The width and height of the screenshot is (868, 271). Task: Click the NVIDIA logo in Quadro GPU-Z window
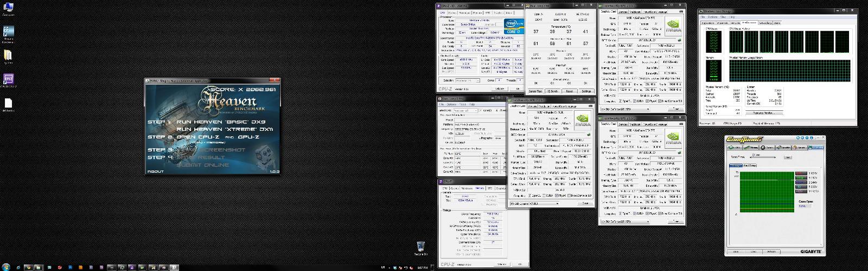[x=582, y=120]
